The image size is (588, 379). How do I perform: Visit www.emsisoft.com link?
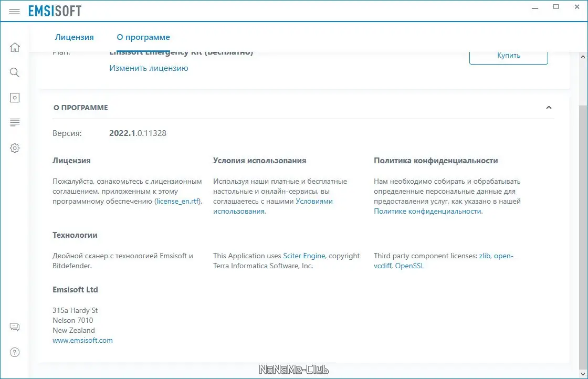(x=82, y=340)
